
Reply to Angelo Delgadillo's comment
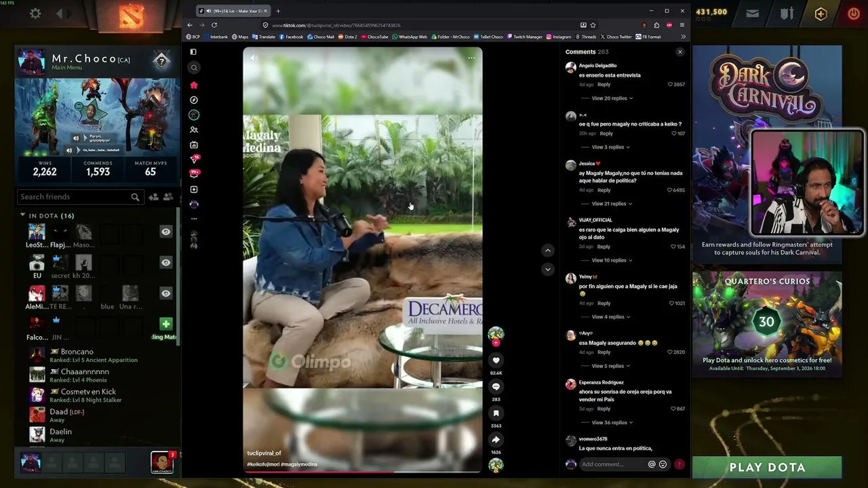tap(604, 85)
